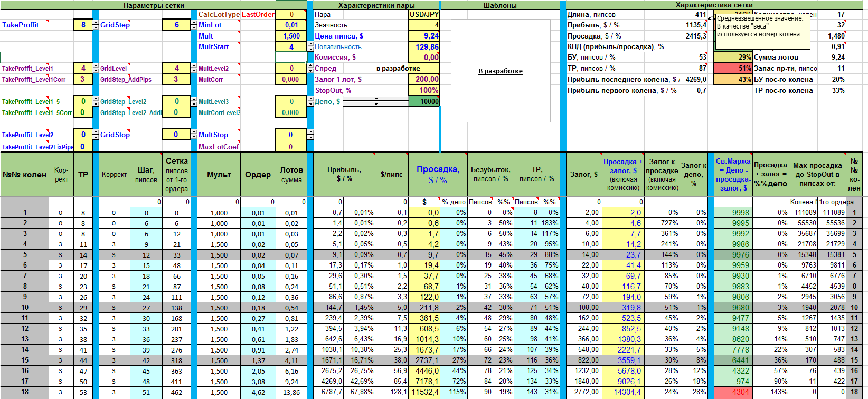868x399 pixels.
Task: Click the MultLevel3 spinner control
Action: click(x=310, y=101)
